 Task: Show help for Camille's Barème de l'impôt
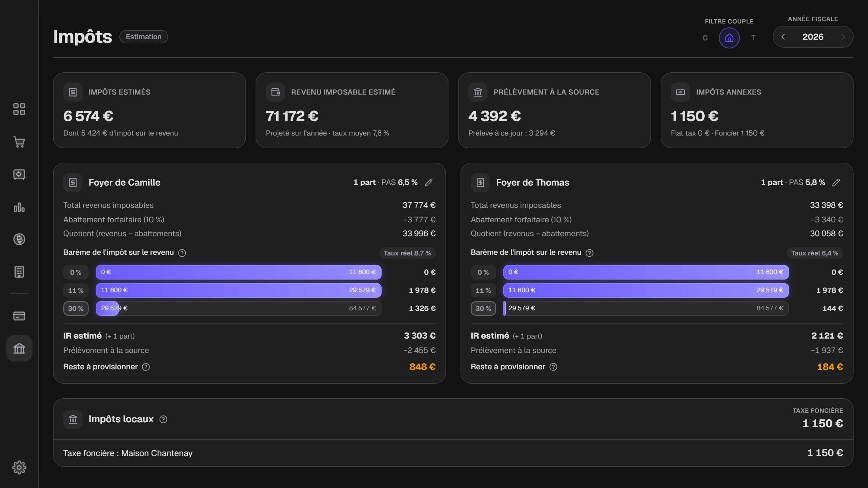coord(182,253)
